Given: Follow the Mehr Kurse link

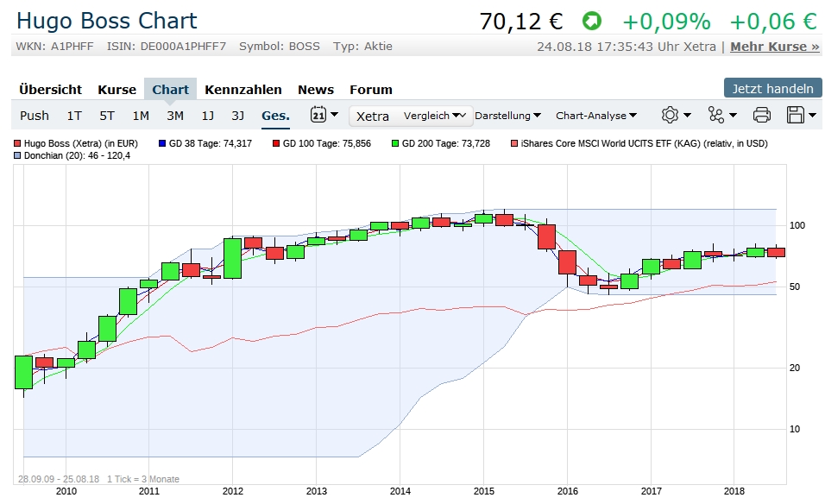Looking at the screenshot, I should click(x=774, y=47).
